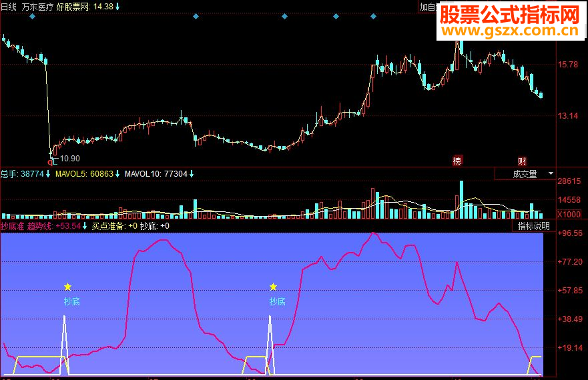Image resolution: width=588 pixels, height=380 pixels.
Task: Click the 28615 volume axis label
Action: pos(569,181)
